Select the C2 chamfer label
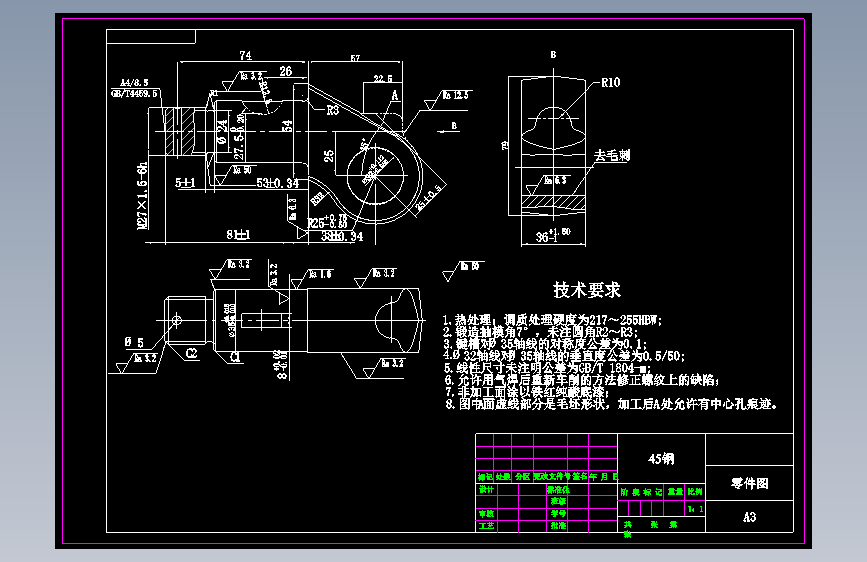Viewport: 867px width, 562px height. pyautogui.click(x=191, y=353)
